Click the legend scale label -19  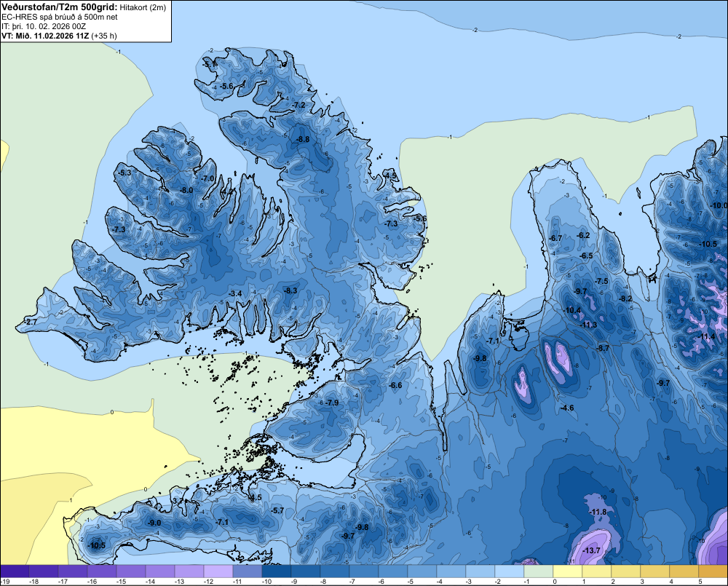click(4, 582)
